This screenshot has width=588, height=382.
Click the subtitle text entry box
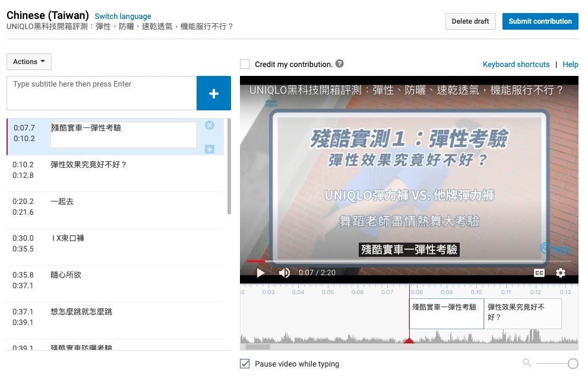[102, 93]
